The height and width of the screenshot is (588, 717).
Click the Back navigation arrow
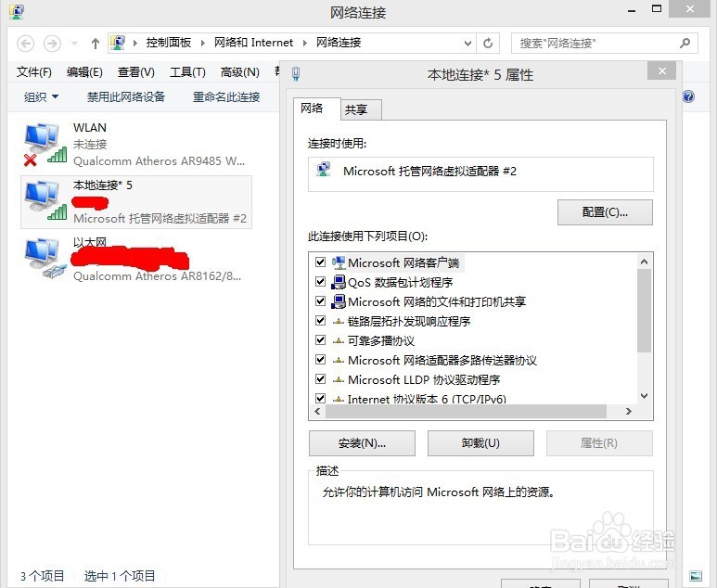[x=26, y=44]
